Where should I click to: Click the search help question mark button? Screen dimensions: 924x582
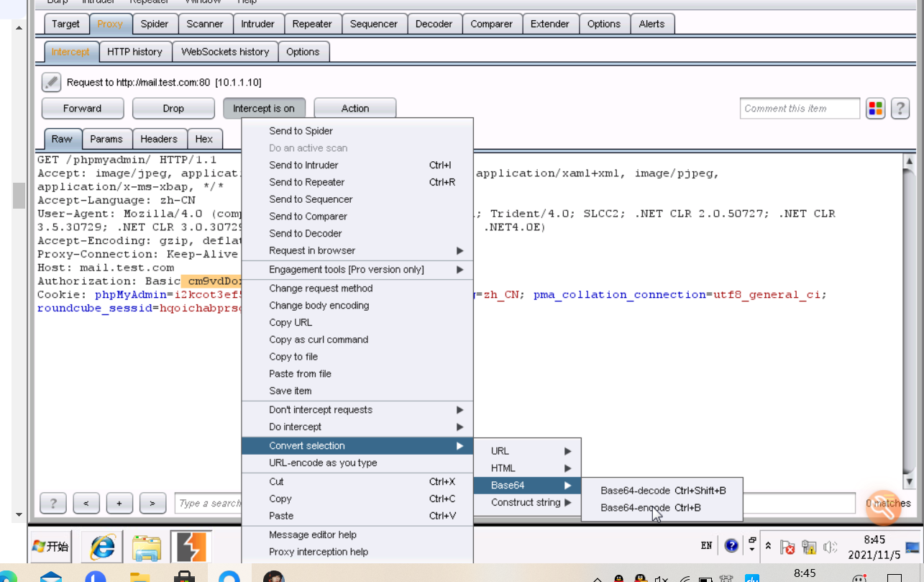point(53,504)
